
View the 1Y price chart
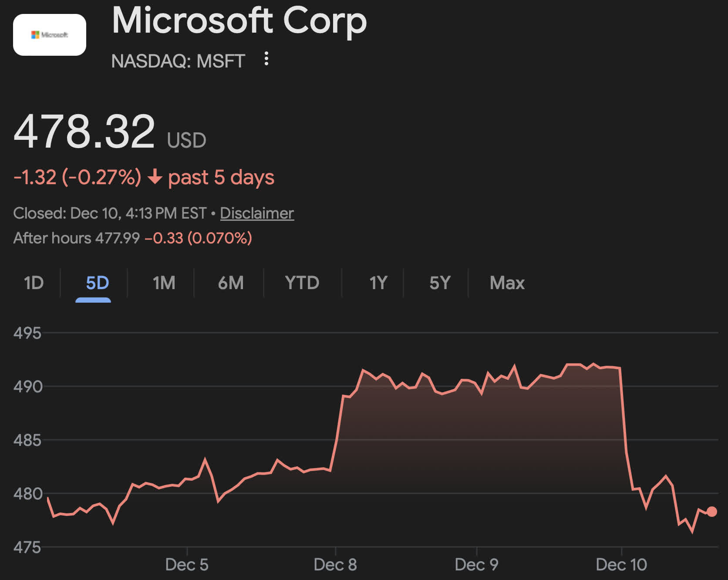tap(378, 283)
